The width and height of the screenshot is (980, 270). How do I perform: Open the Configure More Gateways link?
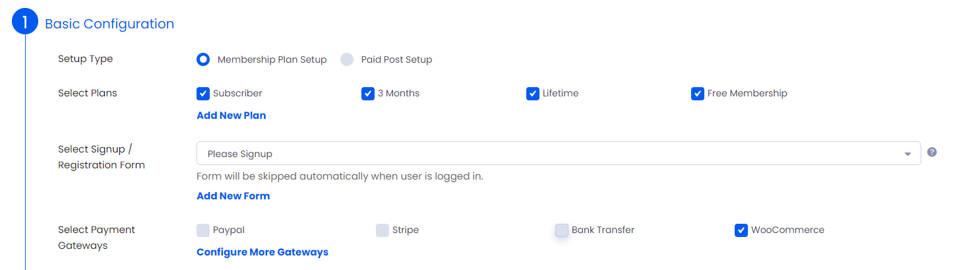(x=262, y=252)
